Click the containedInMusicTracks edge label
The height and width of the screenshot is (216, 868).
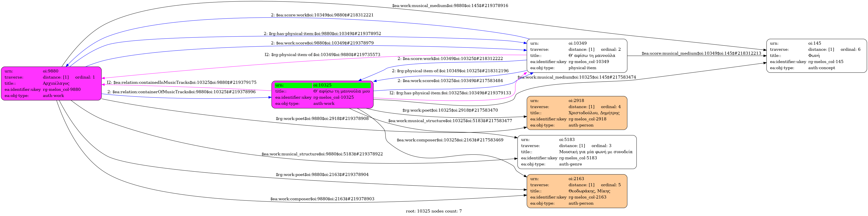tap(181, 83)
